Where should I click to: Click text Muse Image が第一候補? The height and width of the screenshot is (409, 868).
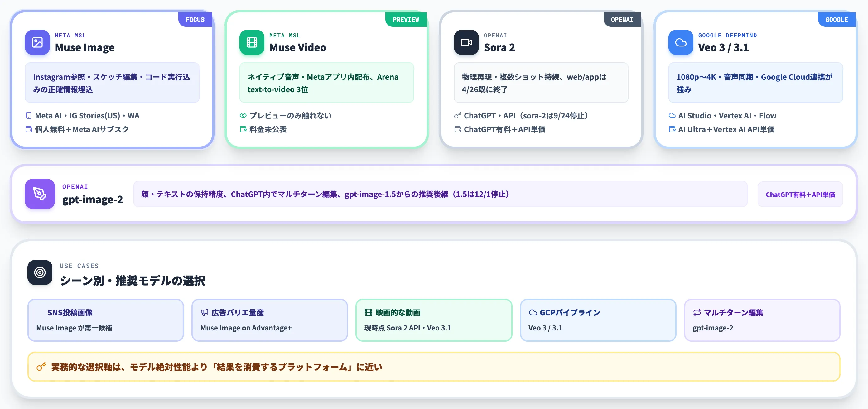click(74, 328)
